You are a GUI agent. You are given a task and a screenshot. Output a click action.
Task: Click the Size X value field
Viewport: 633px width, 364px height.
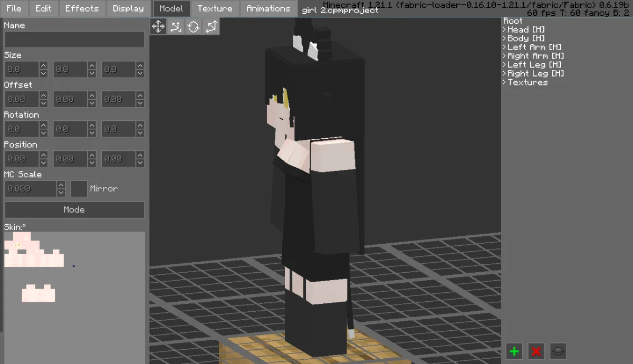pos(22,70)
